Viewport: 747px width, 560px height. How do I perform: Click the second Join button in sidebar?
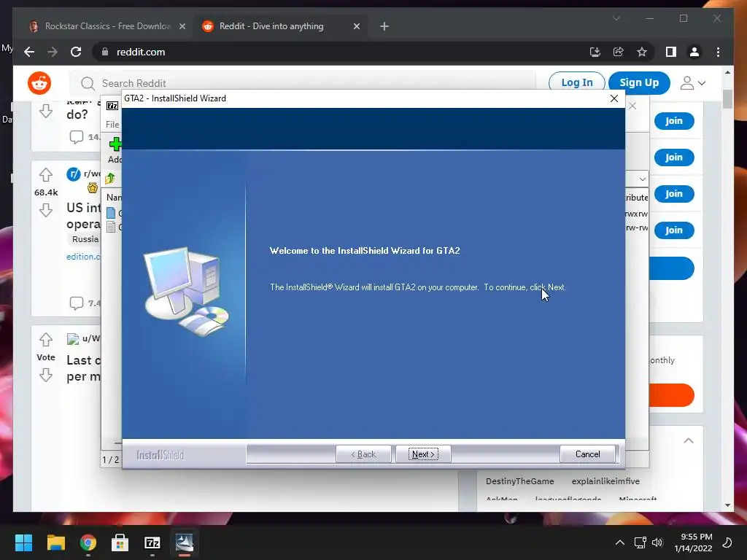[x=673, y=157]
